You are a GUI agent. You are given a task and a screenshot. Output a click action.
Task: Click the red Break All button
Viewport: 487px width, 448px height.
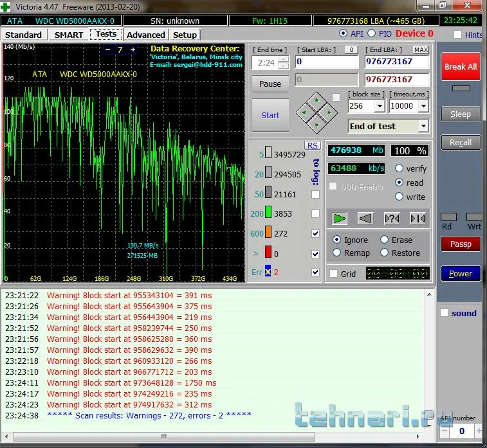click(460, 67)
